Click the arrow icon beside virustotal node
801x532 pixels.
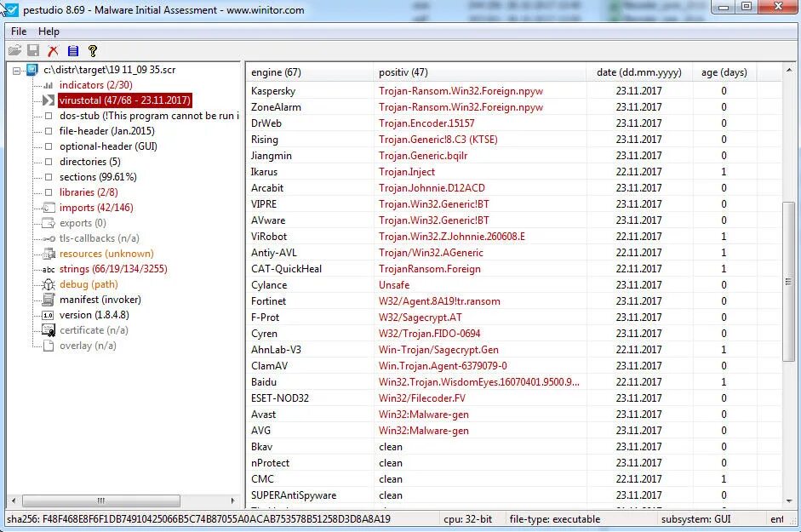49,100
